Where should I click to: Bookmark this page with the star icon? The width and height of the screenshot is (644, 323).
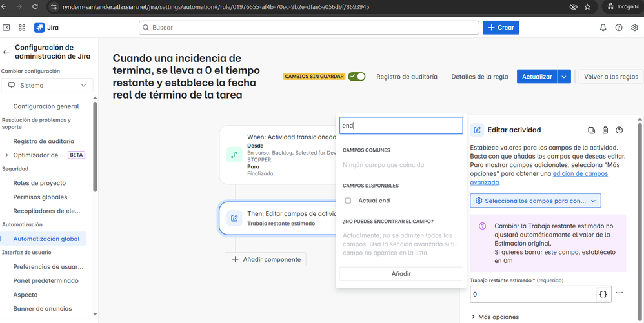point(587,6)
